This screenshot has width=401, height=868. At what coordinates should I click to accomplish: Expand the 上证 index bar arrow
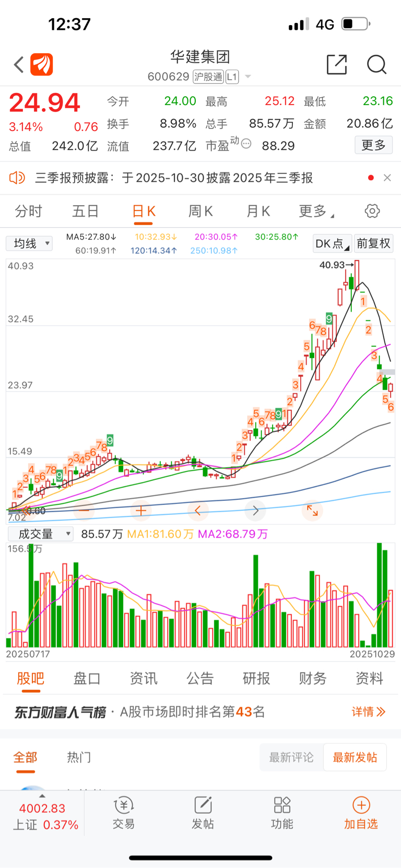click(x=42, y=796)
